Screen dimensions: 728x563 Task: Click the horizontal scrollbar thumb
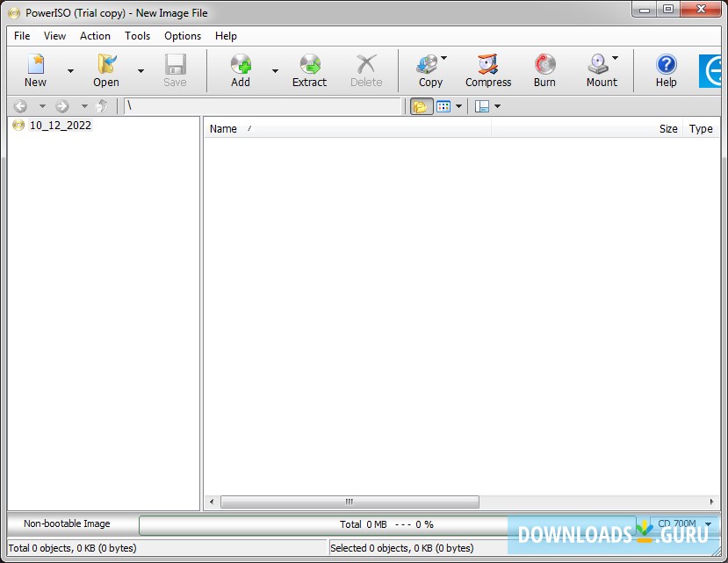(350, 502)
